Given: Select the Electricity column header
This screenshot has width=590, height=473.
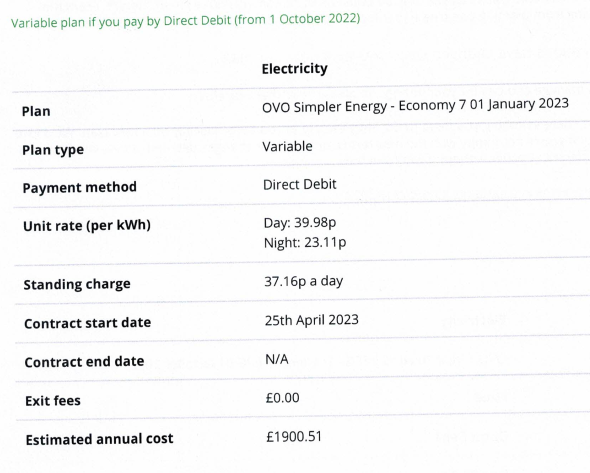Looking at the screenshot, I should [x=295, y=69].
